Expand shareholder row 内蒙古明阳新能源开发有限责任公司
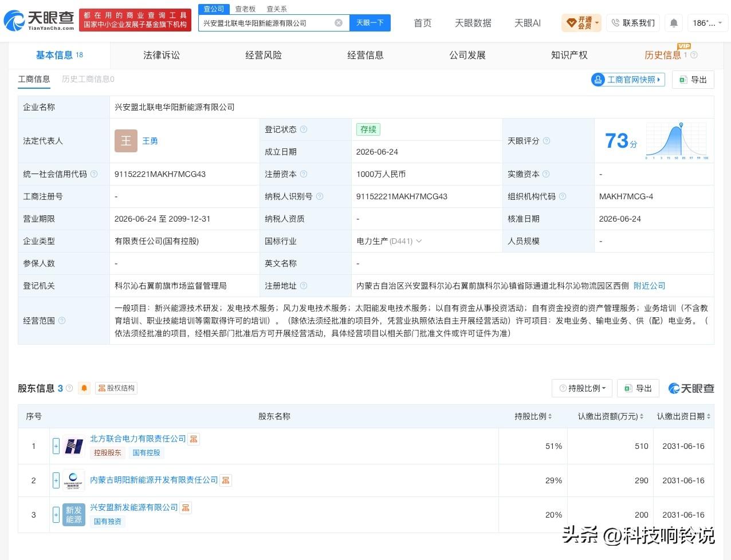 click(x=56, y=480)
